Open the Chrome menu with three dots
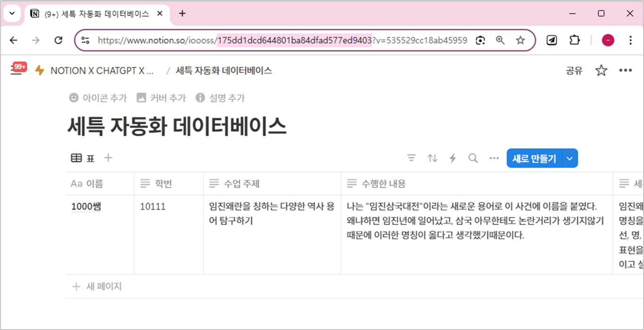 pyautogui.click(x=630, y=40)
